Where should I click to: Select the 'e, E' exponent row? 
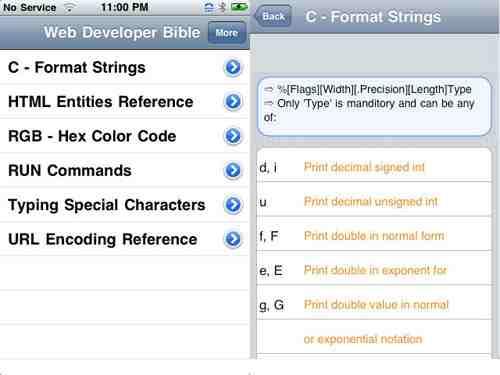click(x=374, y=268)
